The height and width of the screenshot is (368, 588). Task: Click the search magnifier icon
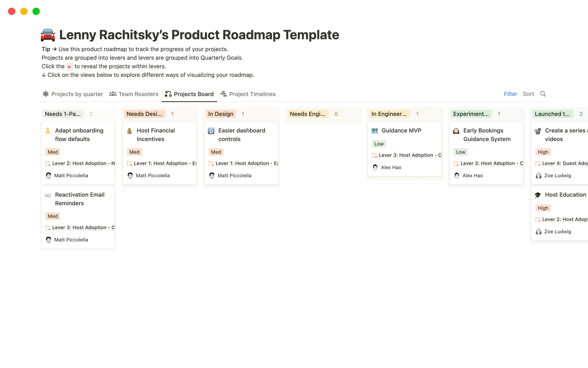543,94
